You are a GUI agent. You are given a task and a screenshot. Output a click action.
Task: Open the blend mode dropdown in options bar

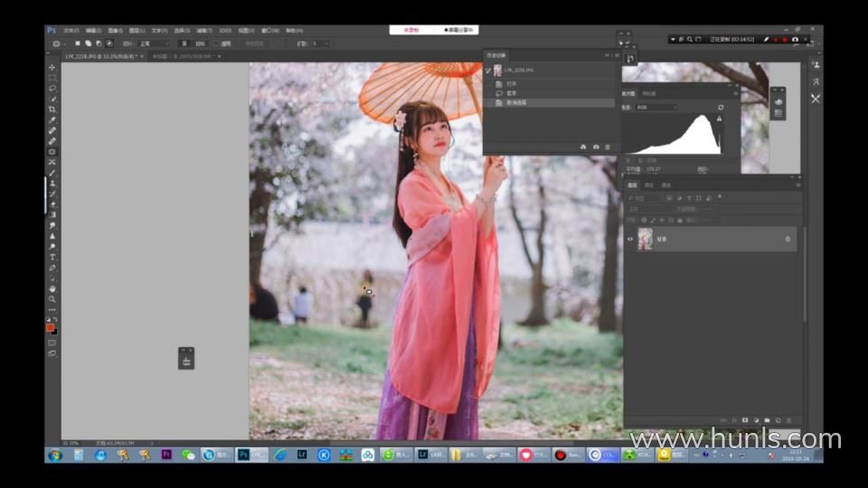point(153,43)
